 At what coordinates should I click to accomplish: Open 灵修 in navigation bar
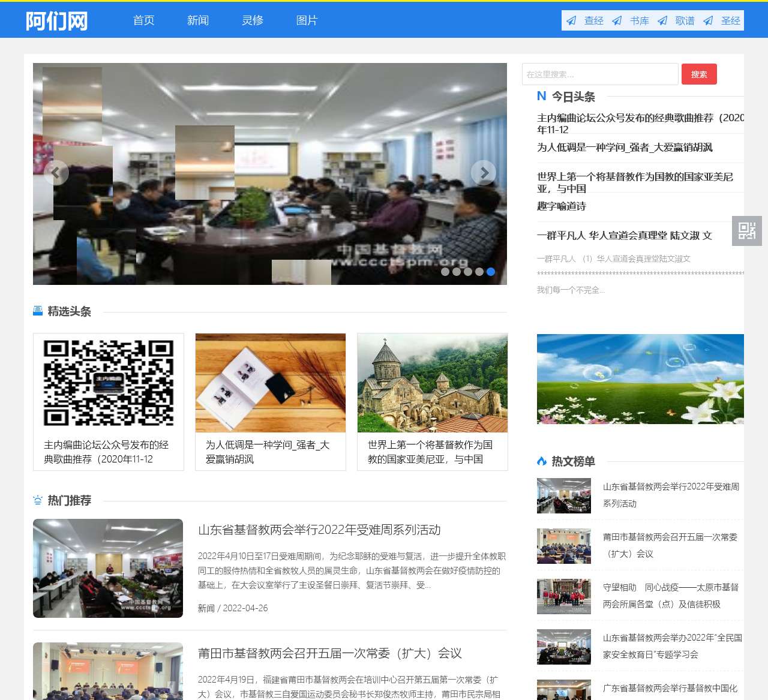coord(253,20)
